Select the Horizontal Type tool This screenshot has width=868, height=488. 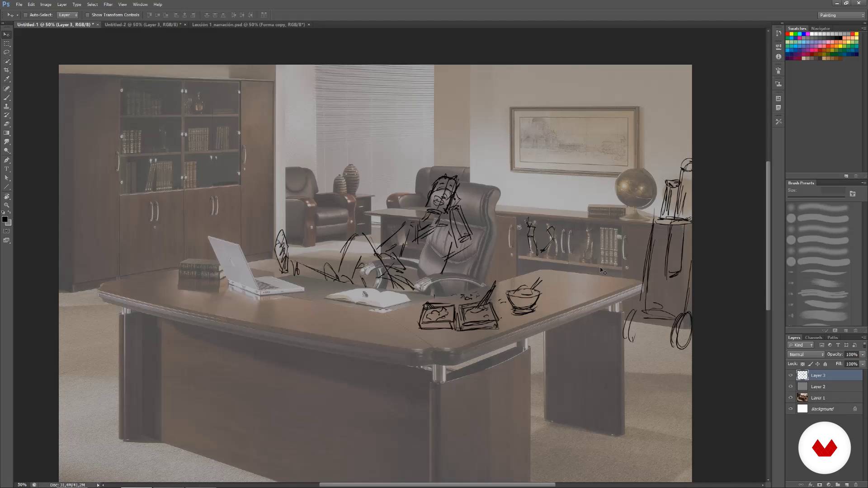click(6, 169)
